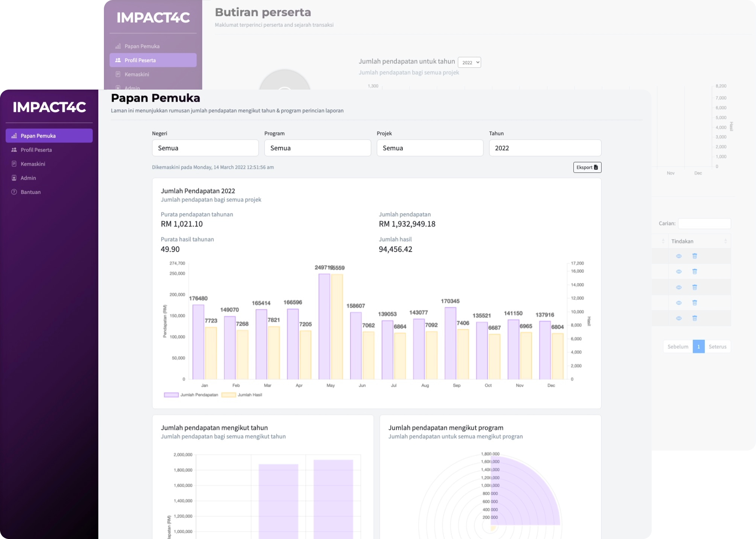This screenshot has width=756, height=539.
Task: Click delete trash icon in third table row
Action: pos(695,287)
